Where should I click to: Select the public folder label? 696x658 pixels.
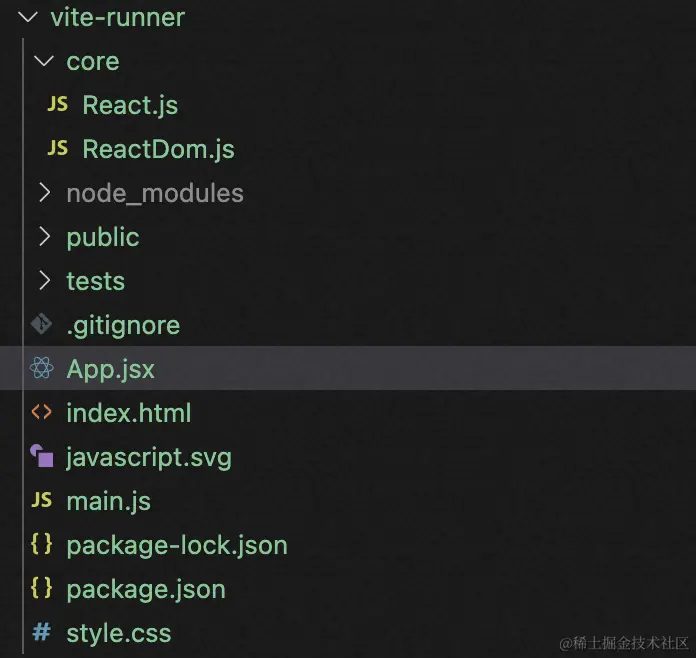(103, 238)
